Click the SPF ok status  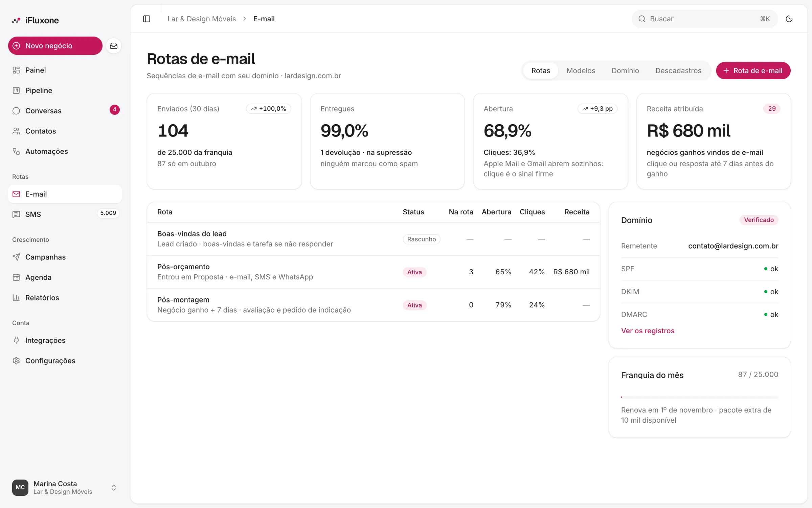point(771,269)
